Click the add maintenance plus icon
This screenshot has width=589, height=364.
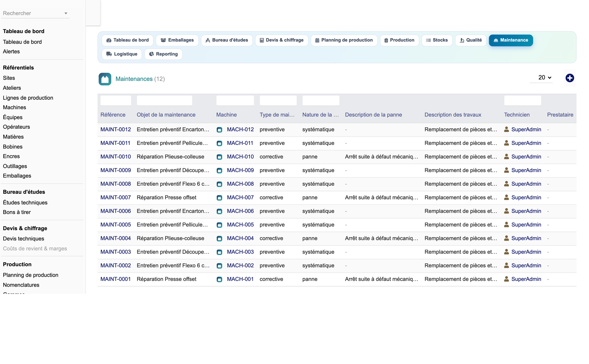(570, 78)
